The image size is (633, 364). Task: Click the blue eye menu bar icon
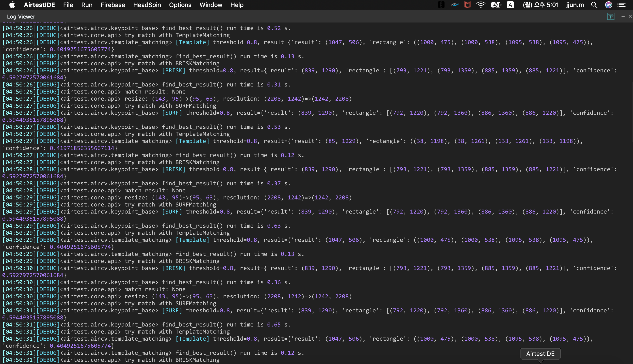point(454,5)
